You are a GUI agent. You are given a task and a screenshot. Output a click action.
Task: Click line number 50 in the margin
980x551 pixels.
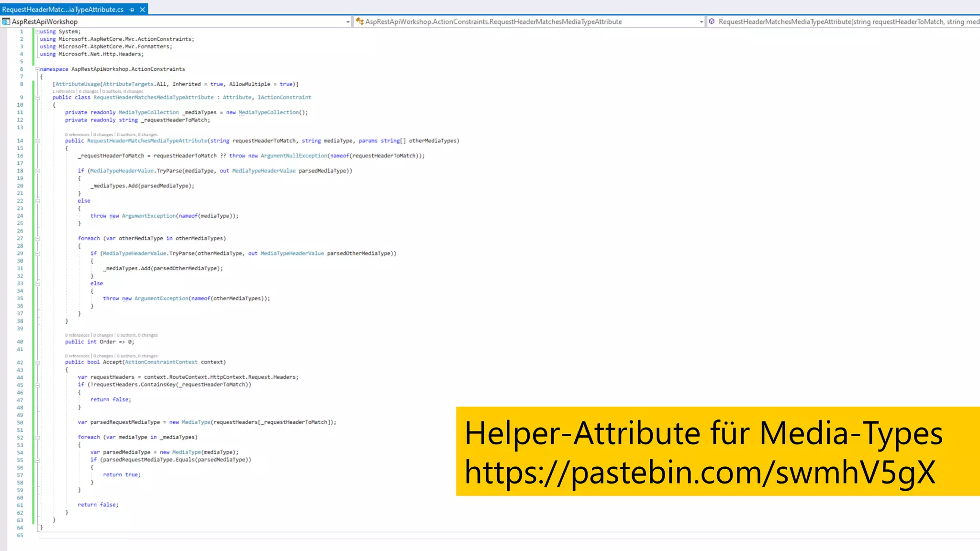20,423
